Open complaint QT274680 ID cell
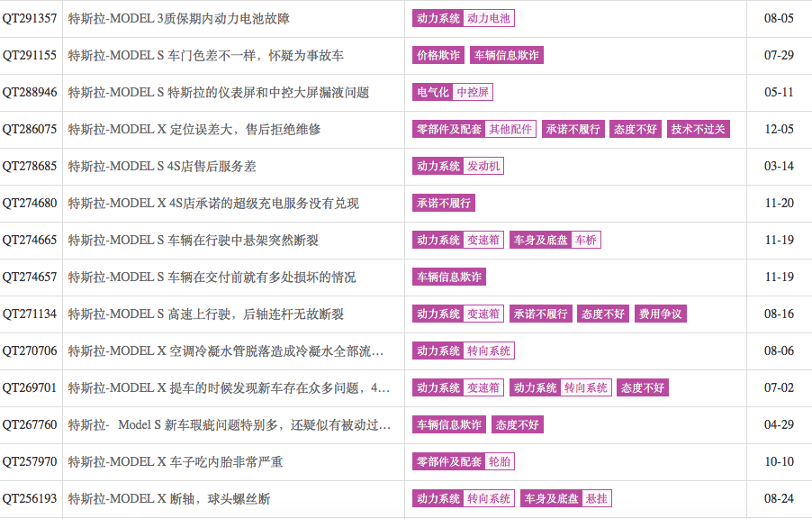Viewport: 812px width, 519px height. click(30, 204)
